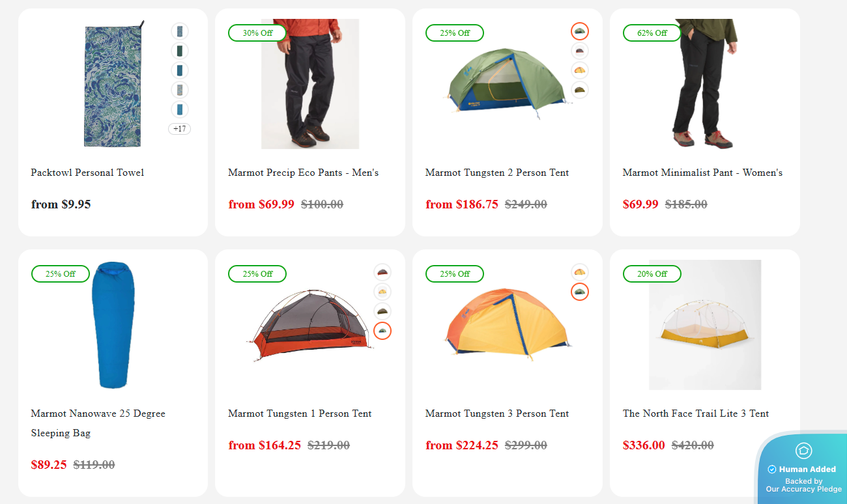Viewport: 847px width, 504px height.
Task: Click the Packtowl Personal Towel product image
Action: coord(113,84)
